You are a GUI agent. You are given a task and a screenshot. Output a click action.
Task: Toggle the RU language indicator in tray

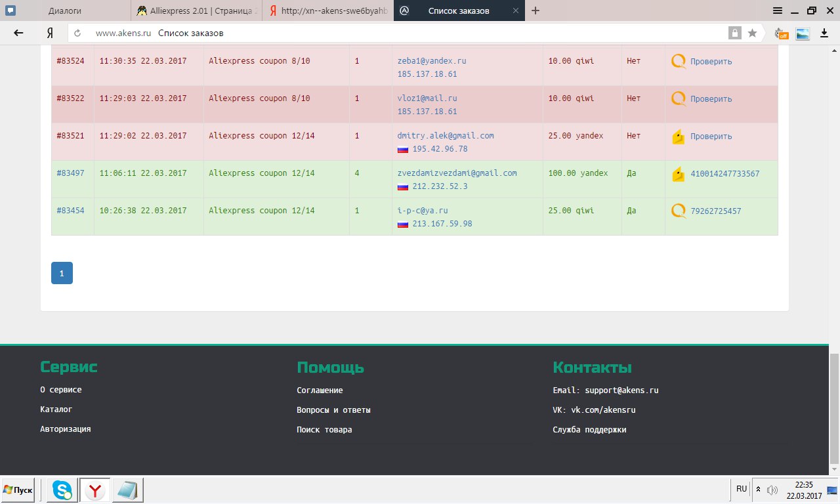point(742,489)
